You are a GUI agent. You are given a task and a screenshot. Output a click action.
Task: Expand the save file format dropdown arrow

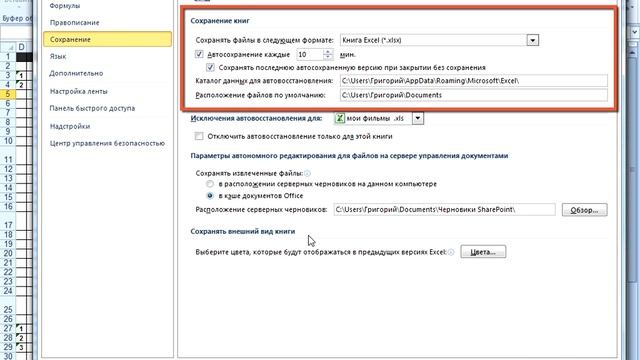tap(532, 40)
